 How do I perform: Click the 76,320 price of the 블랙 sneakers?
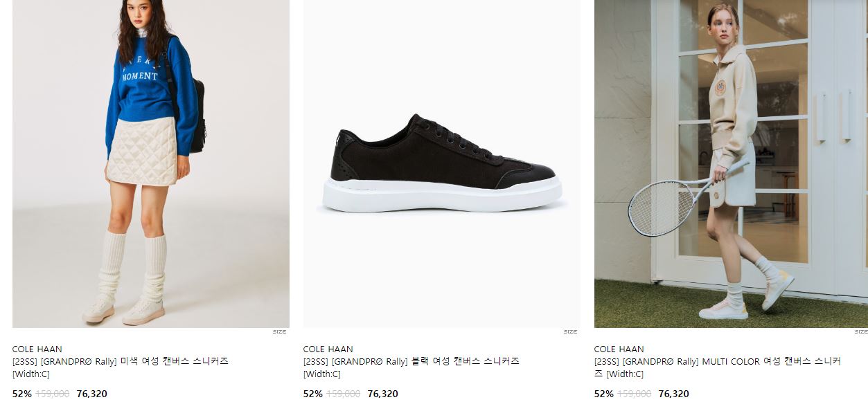383,394
